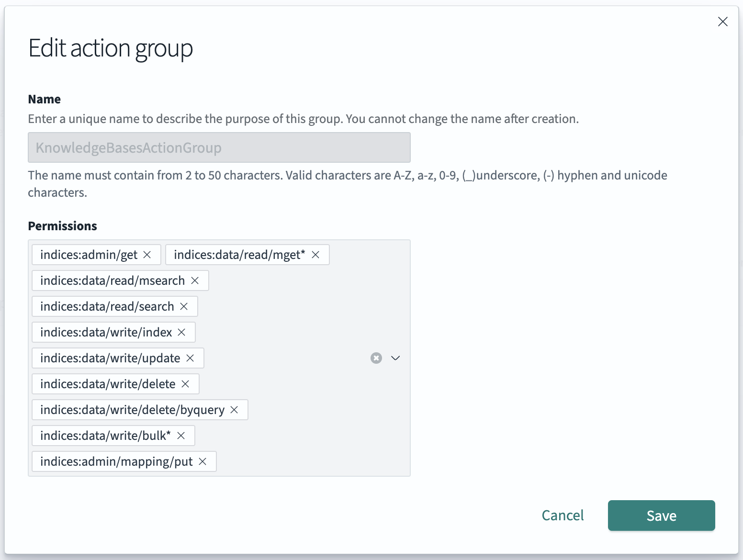Screen dimensions: 743x560
Task: Cancel editing the action group
Action: [x=563, y=515]
